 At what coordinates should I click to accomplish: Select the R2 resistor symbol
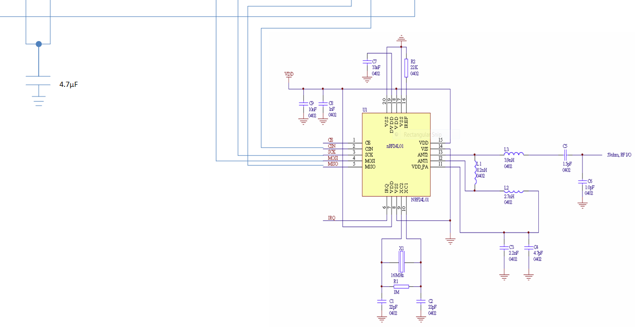tap(406, 68)
